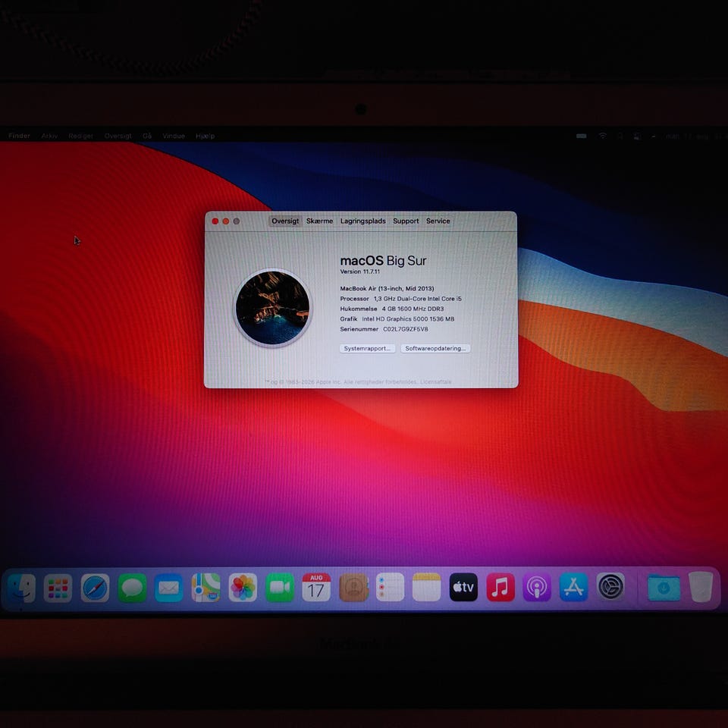Launch Reminders from the Dock
The width and height of the screenshot is (728, 728).
click(390, 588)
